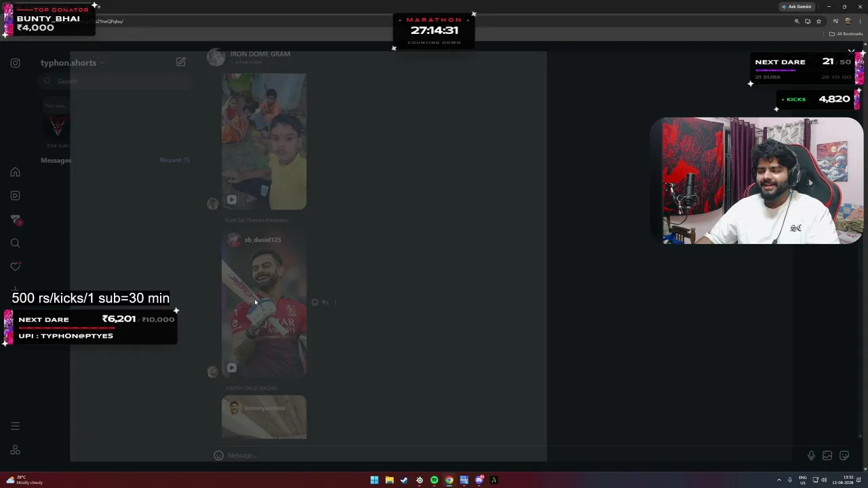
Task: Switch to Chrome on the taskbar
Action: click(449, 480)
